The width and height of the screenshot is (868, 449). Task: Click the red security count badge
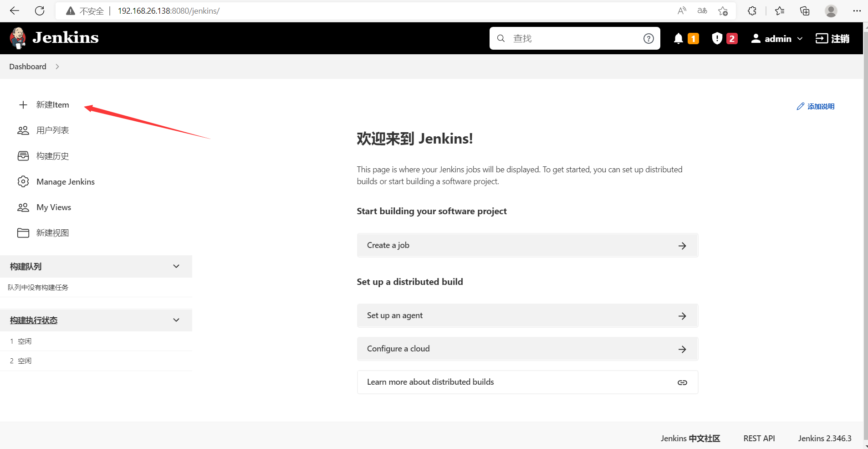[x=732, y=39]
